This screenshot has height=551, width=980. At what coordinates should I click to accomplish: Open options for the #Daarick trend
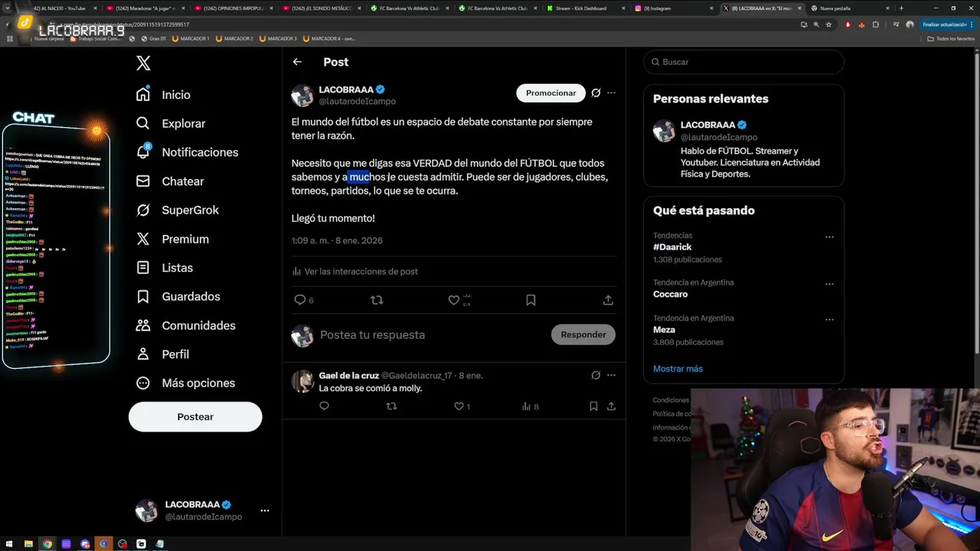(x=829, y=237)
